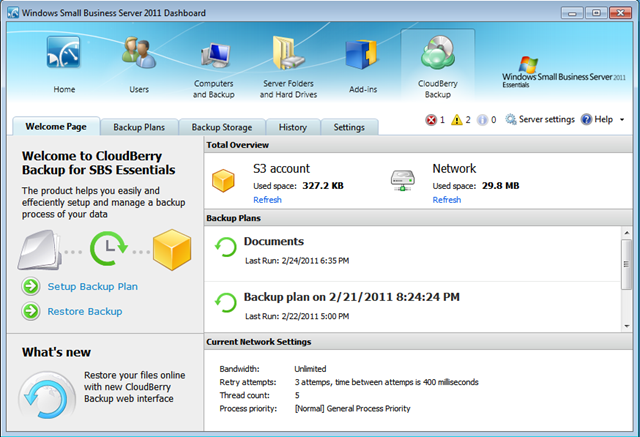Expand the Help dropdown arrow
The height and width of the screenshot is (437, 640).
[x=622, y=120]
